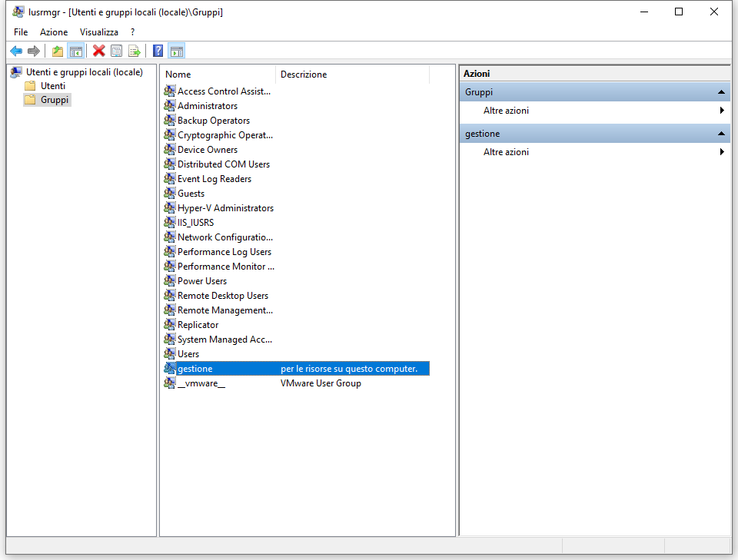Open the File menu

21,32
